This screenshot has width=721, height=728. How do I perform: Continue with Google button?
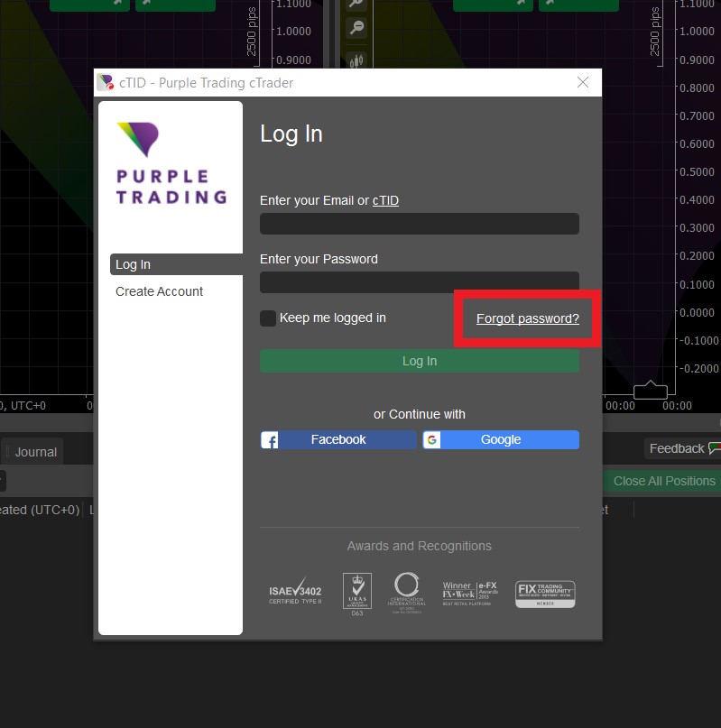(x=501, y=439)
